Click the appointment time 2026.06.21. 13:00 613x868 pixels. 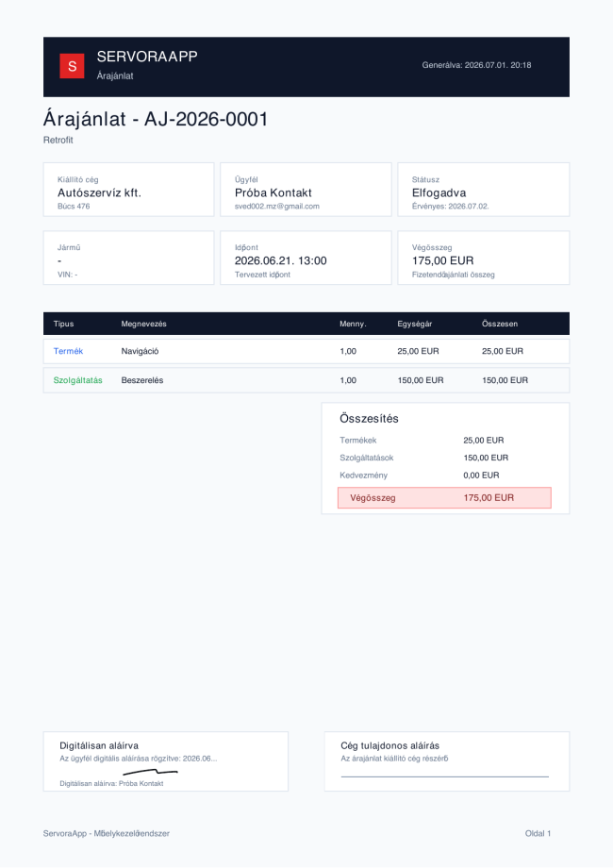click(280, 260)
